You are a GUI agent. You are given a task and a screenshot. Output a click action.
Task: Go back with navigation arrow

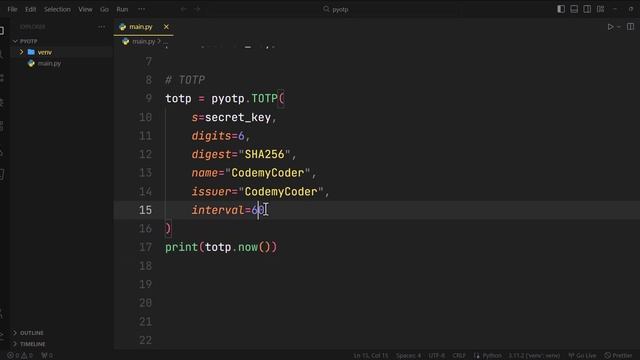coord(184,9)
